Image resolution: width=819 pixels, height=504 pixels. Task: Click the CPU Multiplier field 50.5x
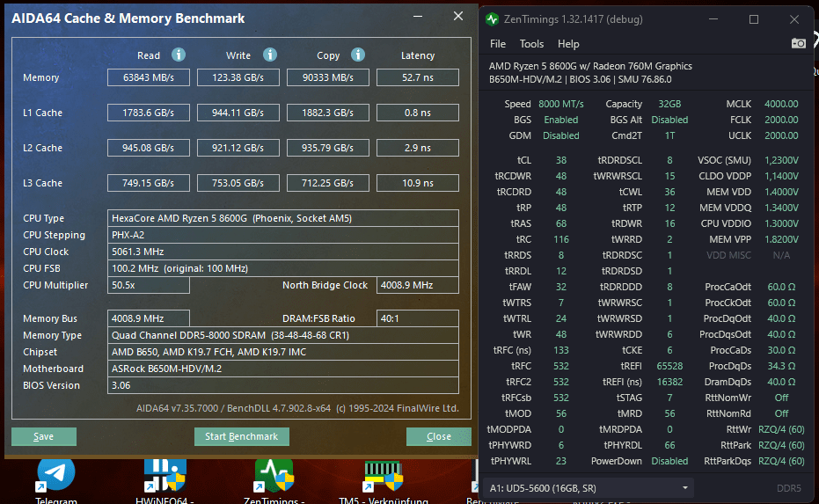click(149, 285)
